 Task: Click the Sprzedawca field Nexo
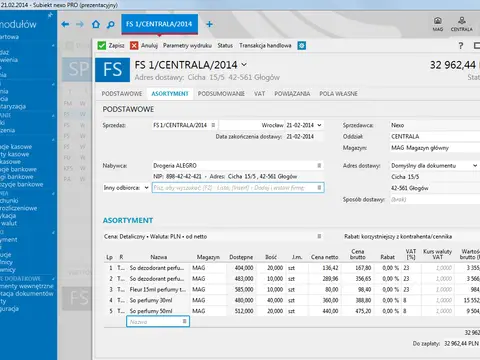click(435, 125)
